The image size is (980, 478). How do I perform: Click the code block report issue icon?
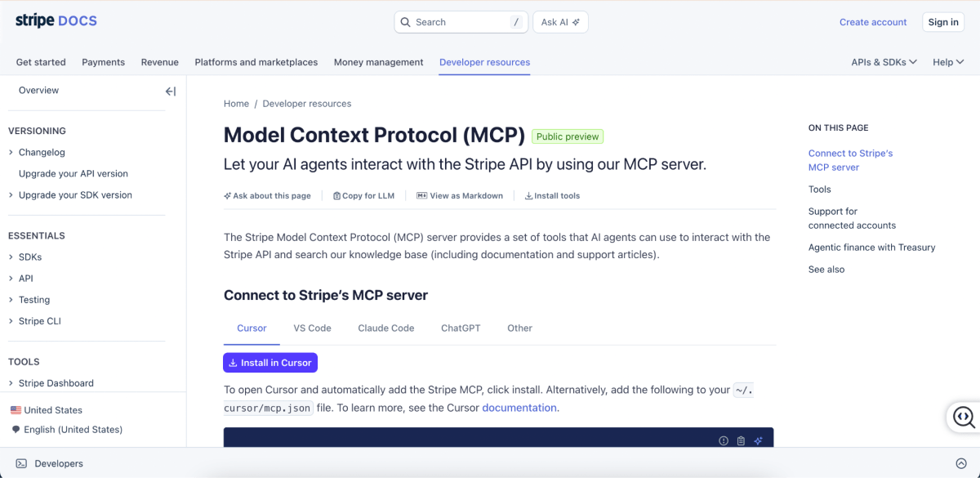(724, 441)
